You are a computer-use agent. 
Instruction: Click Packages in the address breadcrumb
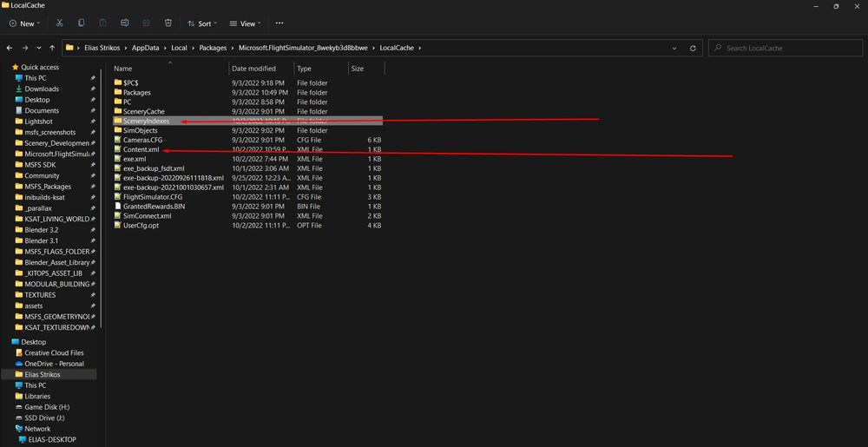click(x=213, y=48)
